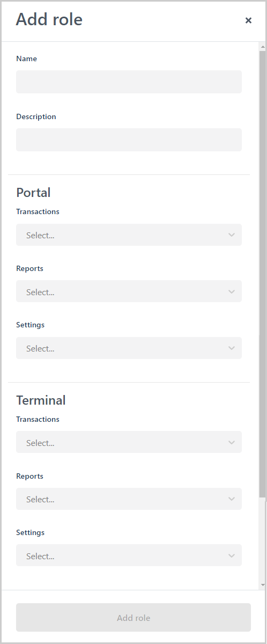
Task: Open the Portal Settings dropdown field
Action: [129, 348]
